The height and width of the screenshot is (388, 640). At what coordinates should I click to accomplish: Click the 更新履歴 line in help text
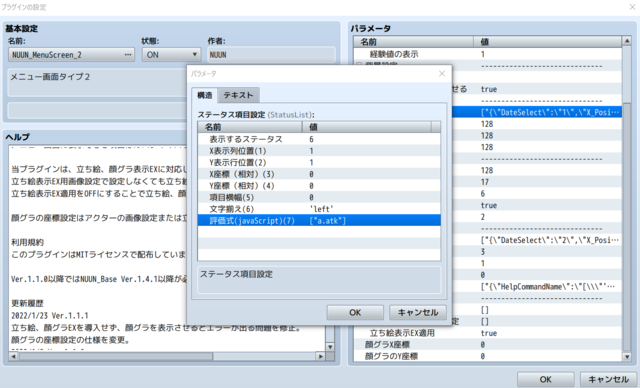[x=27, y=304]
